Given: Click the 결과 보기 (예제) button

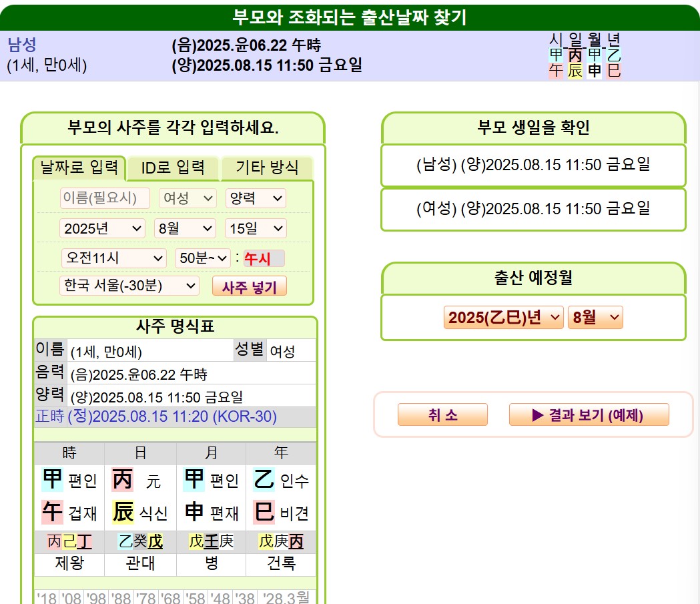Looking at the screenshot, I should pyautogui.click(x=589, y=415).
